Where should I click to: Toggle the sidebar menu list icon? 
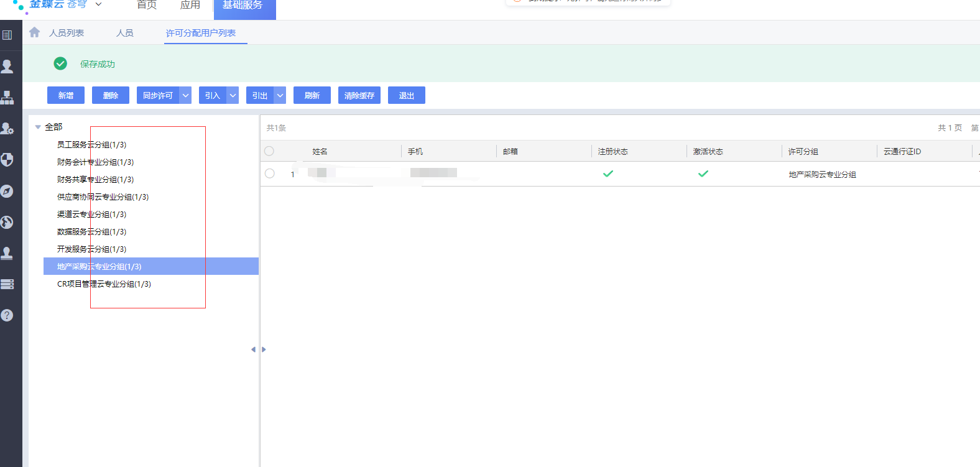click(7, 35)
